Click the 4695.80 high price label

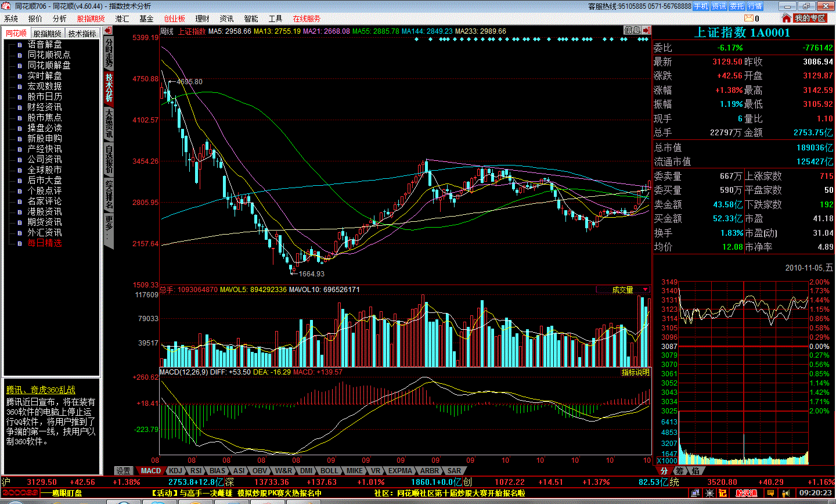189,82
